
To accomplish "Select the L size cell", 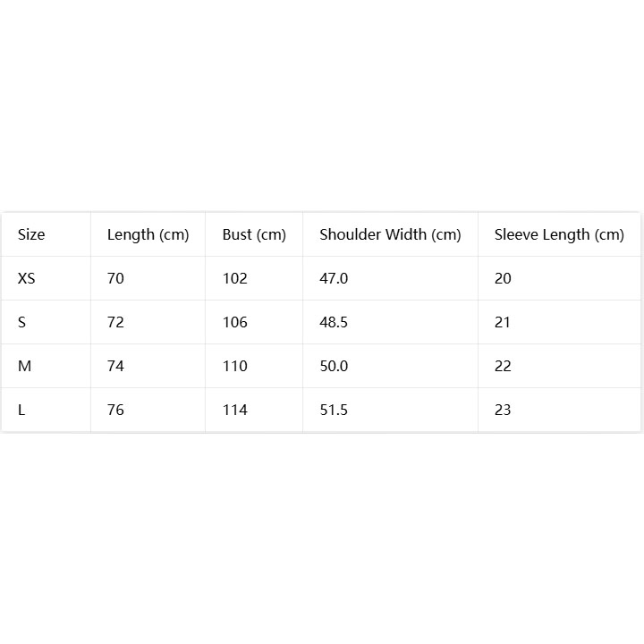I will (x=21, y=410).
